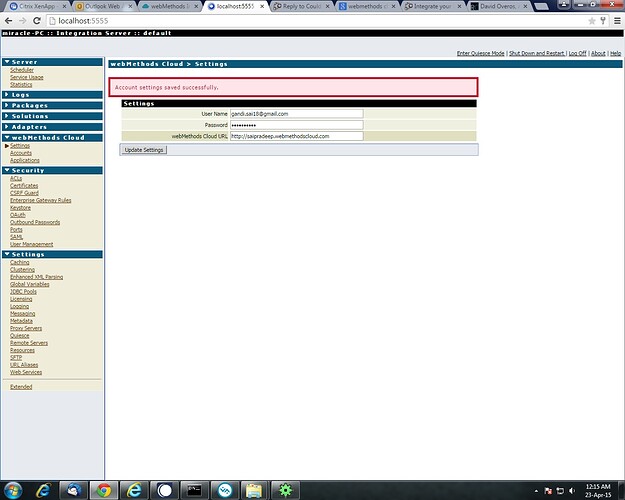Expand the Adapters menu section
Screen dimensions: 625x500
[52, 127]
